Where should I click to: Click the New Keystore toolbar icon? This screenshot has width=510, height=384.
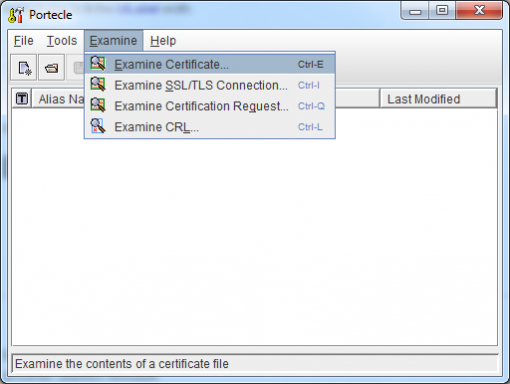pyautogui.click(x=24, y=68)
